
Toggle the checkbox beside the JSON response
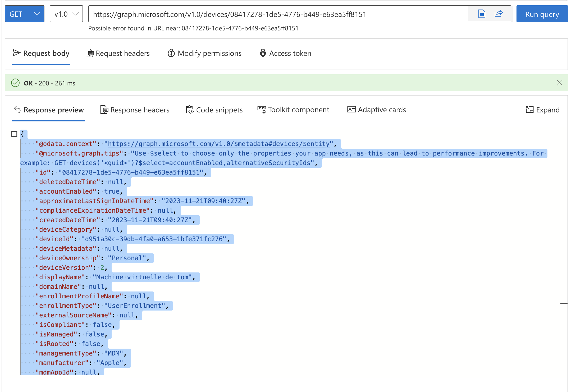[15, 134]
